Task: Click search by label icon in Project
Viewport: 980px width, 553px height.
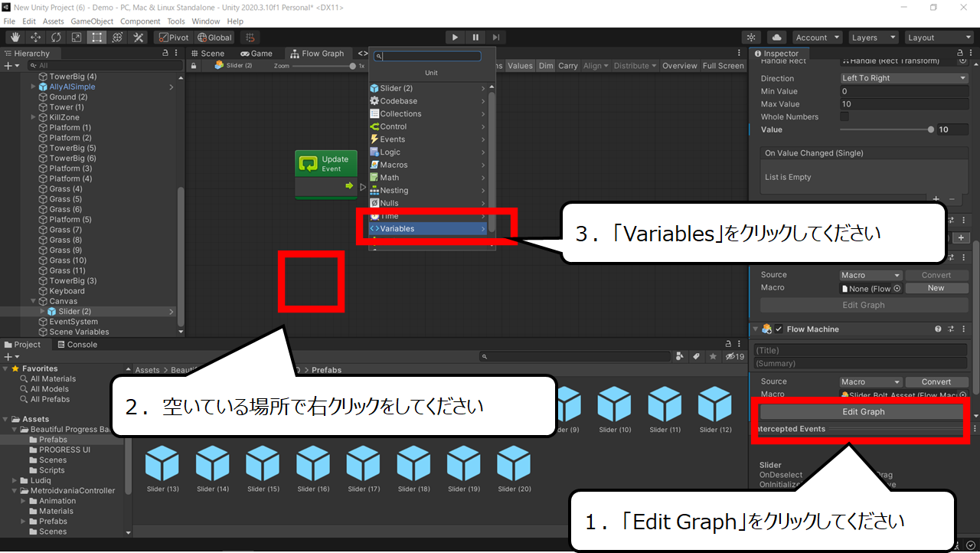Action: click(x=697, y=357)
